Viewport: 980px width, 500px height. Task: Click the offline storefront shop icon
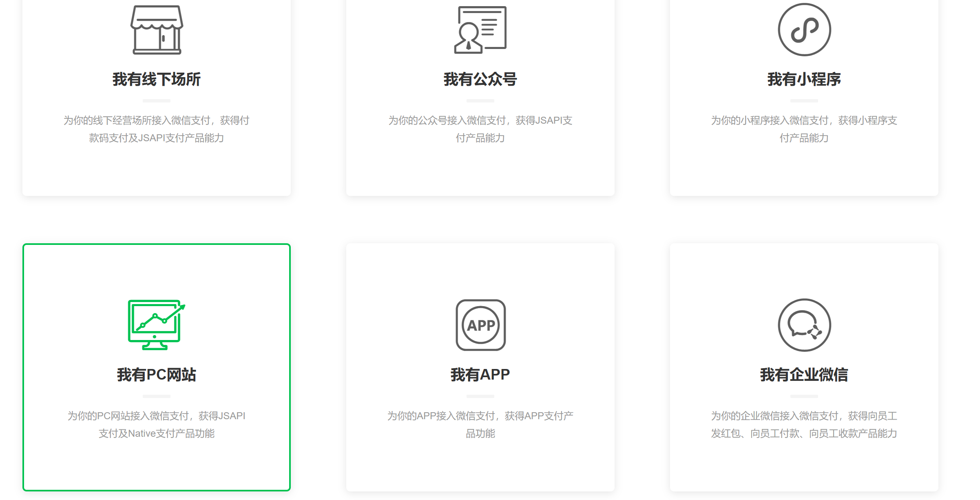tap(157, 30)
